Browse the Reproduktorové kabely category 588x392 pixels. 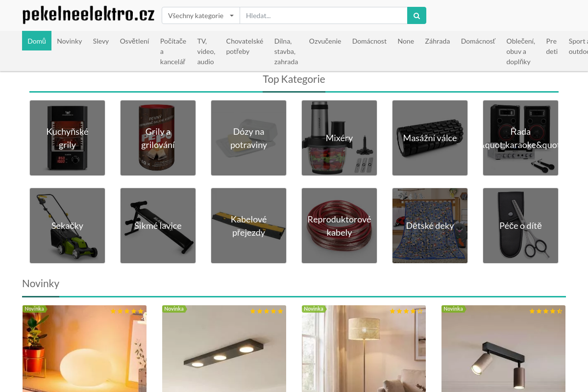pyautogui.click(x=339, y=226)
